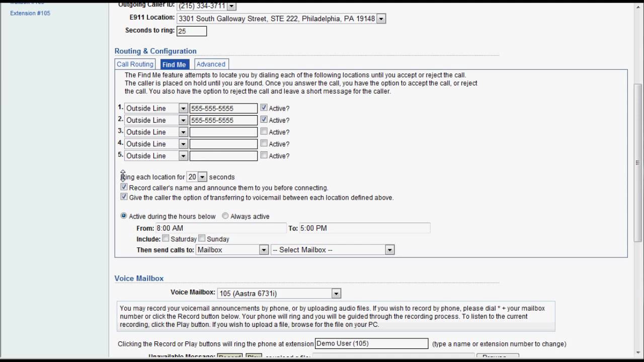Switch to the Call Routing tab
This screenshot has height=362, width=644.
135,64
